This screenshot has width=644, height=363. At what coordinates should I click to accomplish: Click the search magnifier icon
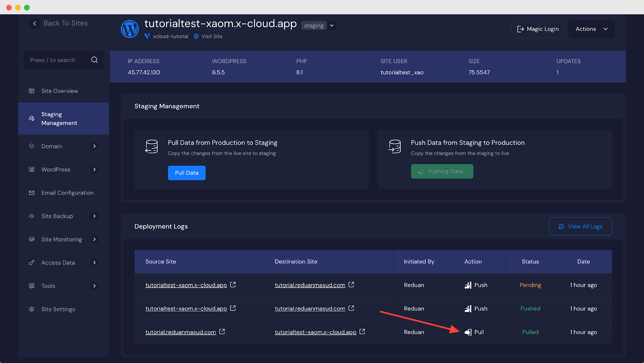[x=95, y=60]
